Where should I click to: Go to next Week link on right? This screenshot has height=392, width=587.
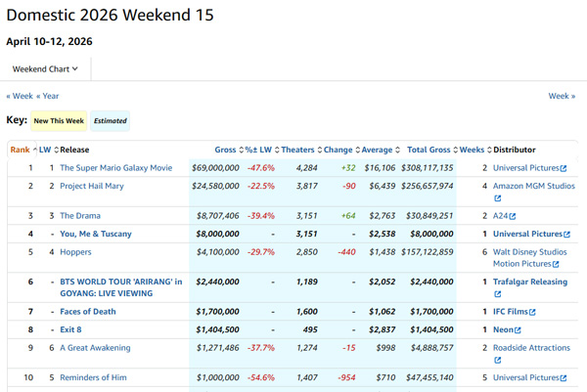click(x=561, y=96)
